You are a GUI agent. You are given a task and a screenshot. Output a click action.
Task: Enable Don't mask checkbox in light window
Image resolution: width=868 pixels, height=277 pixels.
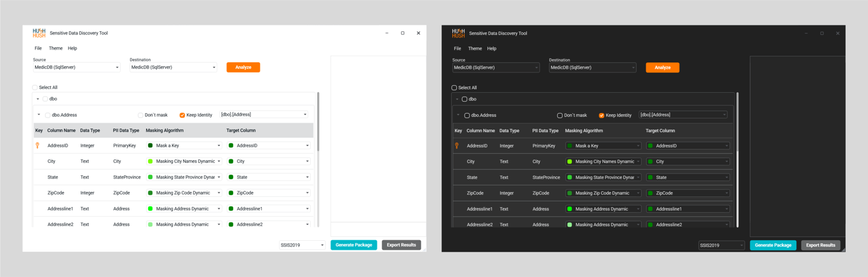tap(140, 116)
